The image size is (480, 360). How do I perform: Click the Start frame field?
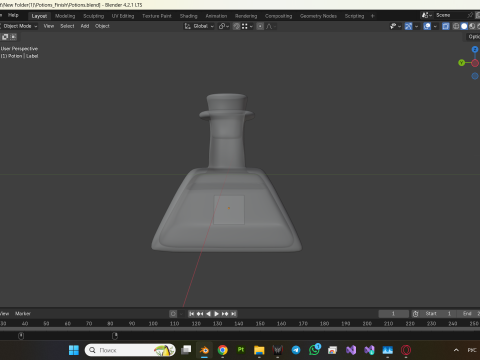click(438, 314)
